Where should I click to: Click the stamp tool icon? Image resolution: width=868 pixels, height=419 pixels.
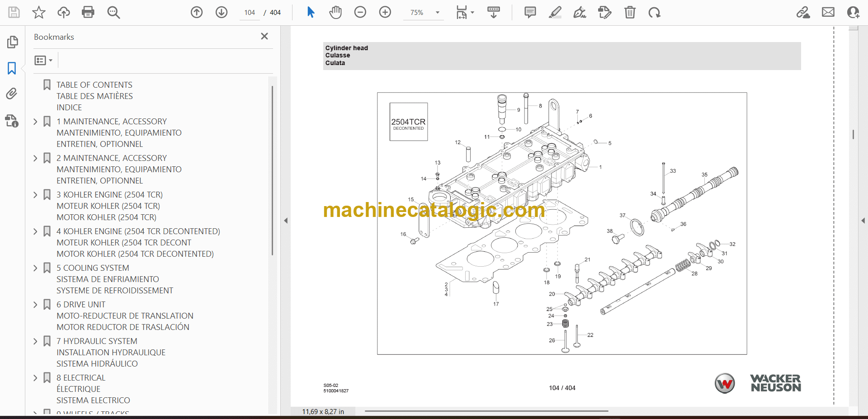(604, 12)
